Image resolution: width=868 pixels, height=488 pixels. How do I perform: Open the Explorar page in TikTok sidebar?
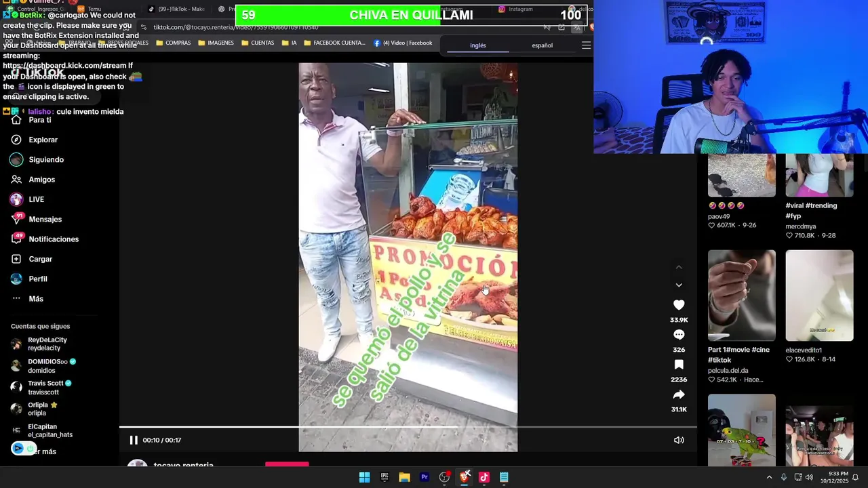[35, 140]
